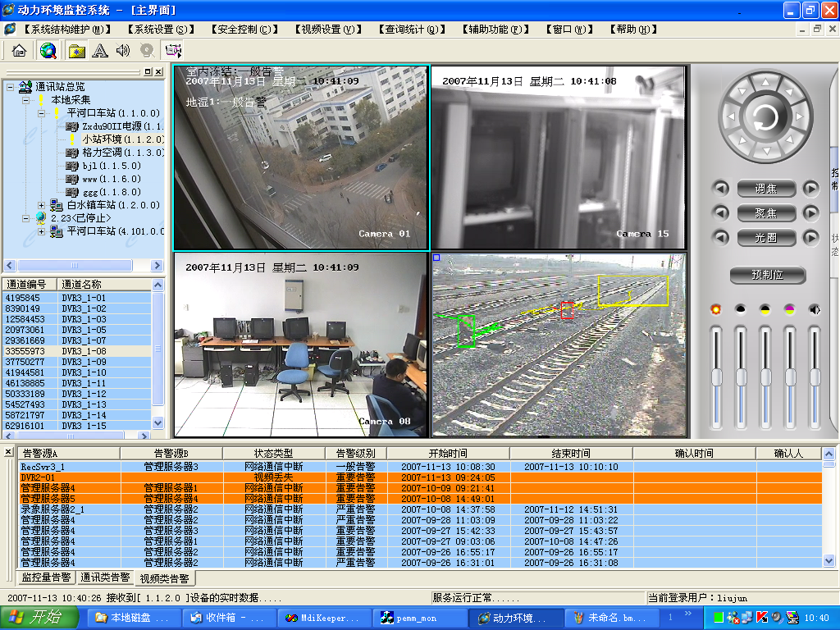Click the PTZ right arrow
840x630 pixels.
pyautogui.click(x=800, y=116)
